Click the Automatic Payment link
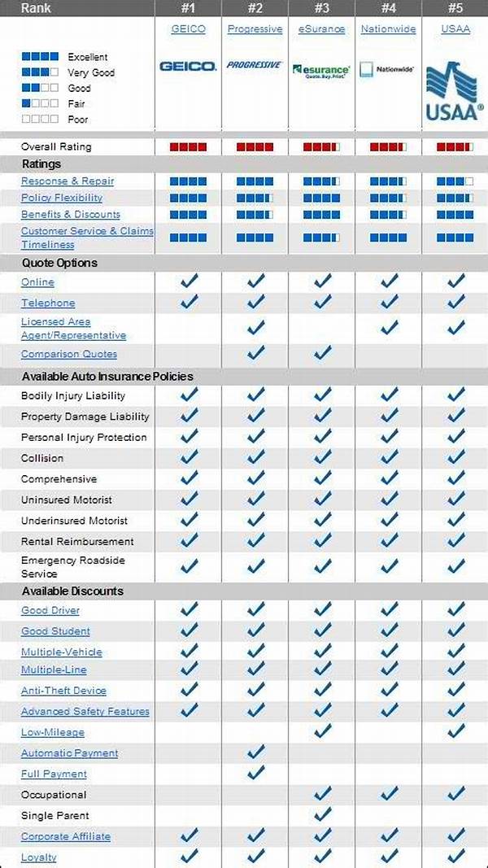This screenshot has width=488, height=868. coord(69,753)
